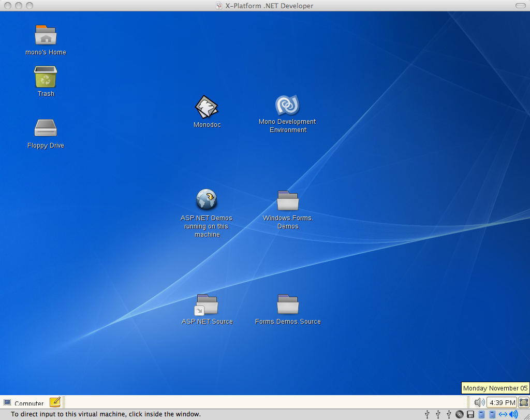Screen dimensions: 530x420
Task: Open the Floppy Drive desktop icon
Action: tap(46, 127)
